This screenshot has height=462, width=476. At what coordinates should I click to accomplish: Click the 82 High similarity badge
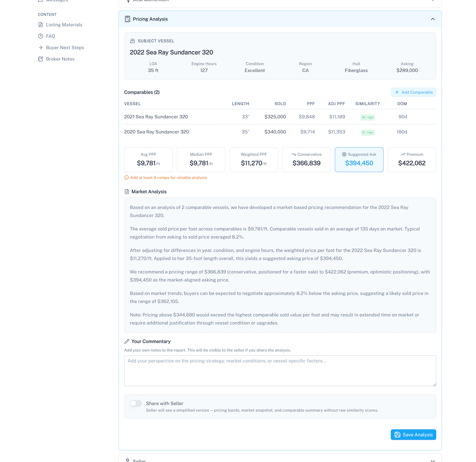point(367,117)
